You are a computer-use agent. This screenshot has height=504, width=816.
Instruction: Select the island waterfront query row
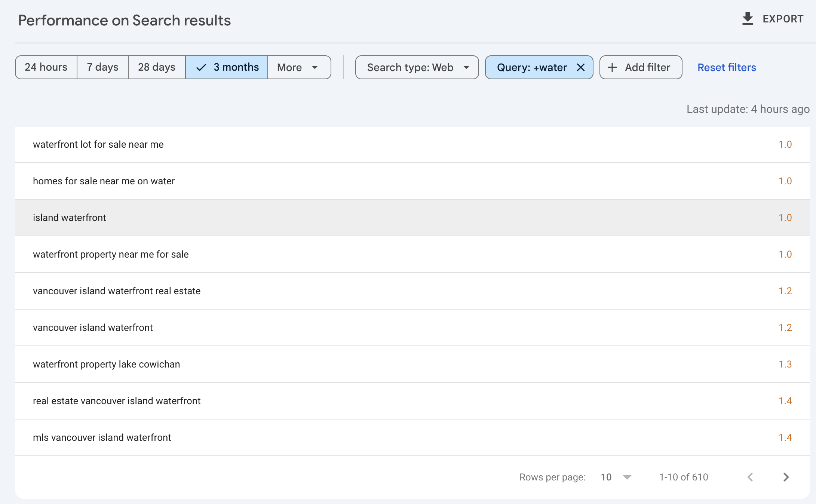70,218
